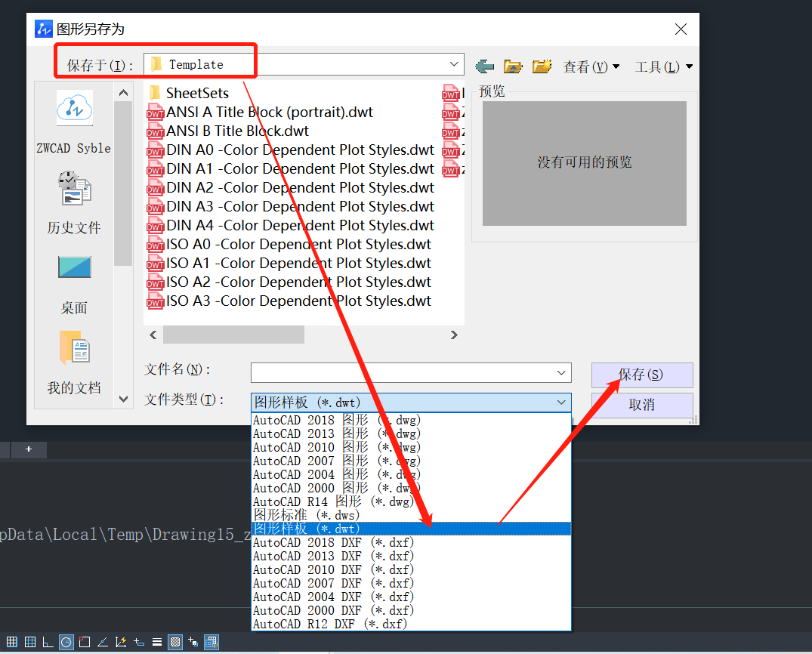Select DIN A4 -Color Dependent Plot Styles.dwt
Image resolution: width=812 pixels, height=654 pixels.
(x=291, y=226)
